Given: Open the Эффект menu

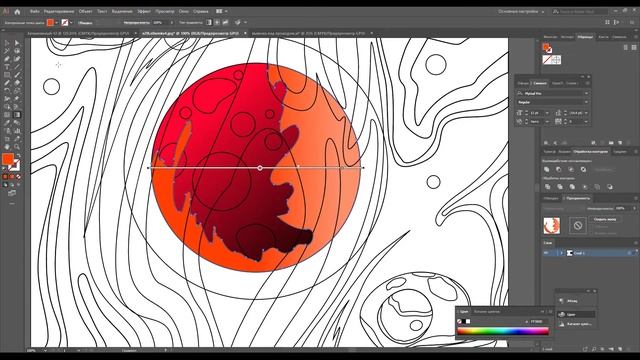Looking at the screenshot, I should (x=144, y=11).
